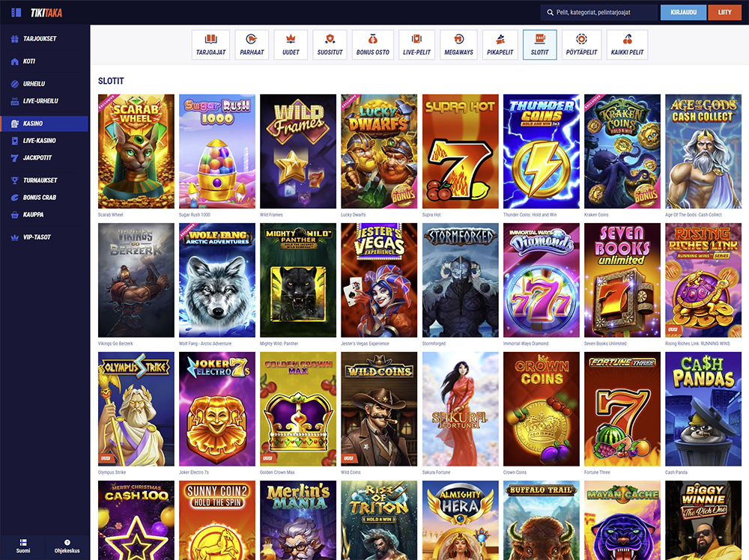Open Ohjekeskus help center icon
Image resolution: width=749 pixels, height=560 pixels.
coord(67,542)
